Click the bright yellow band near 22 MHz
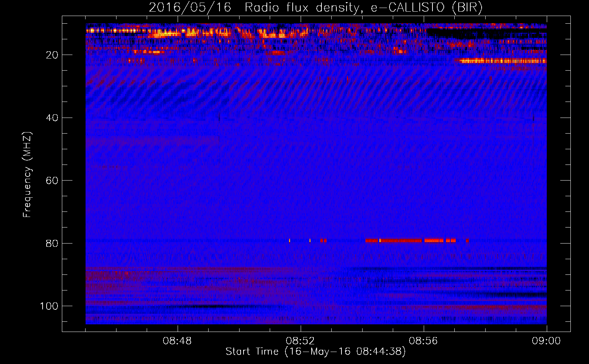 click(503, 61)
